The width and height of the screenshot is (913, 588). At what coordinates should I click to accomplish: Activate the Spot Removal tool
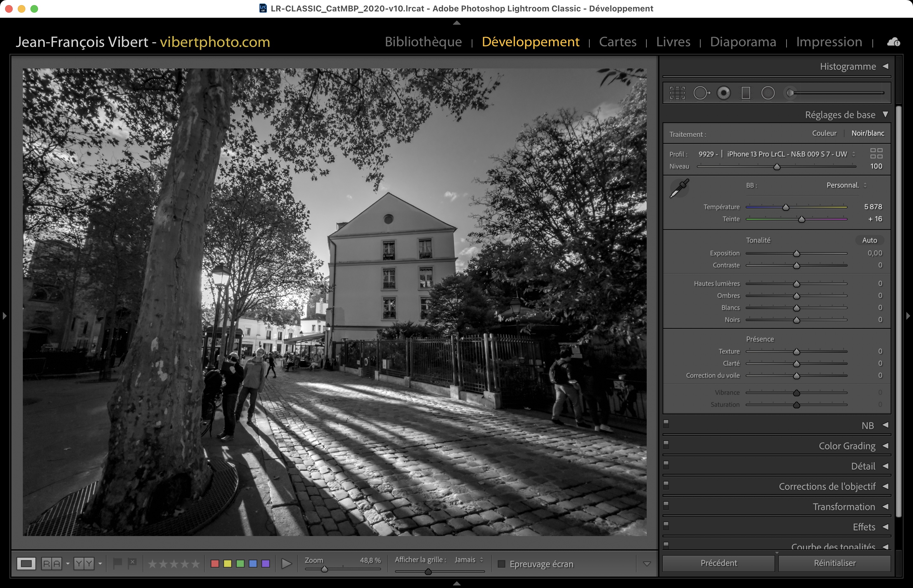[x=701, y=93]
